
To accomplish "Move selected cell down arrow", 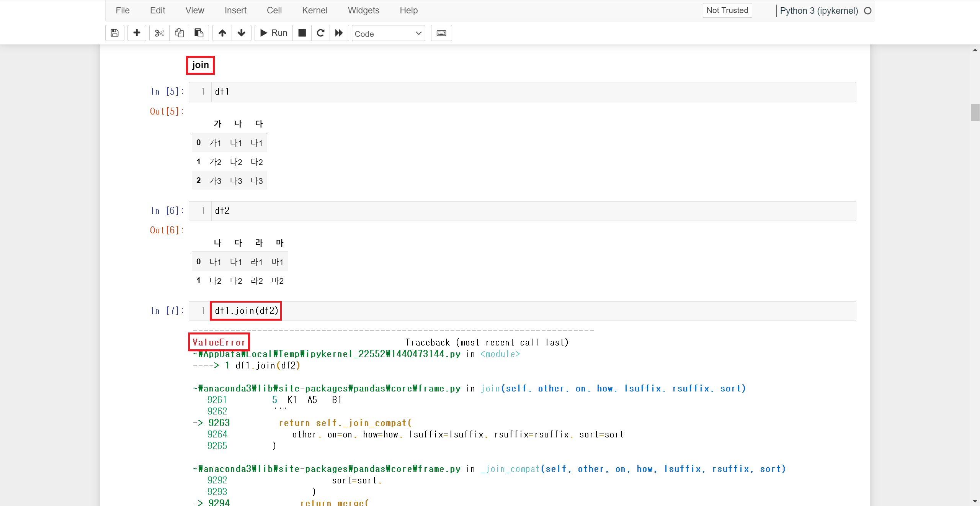I will (242, 33).
